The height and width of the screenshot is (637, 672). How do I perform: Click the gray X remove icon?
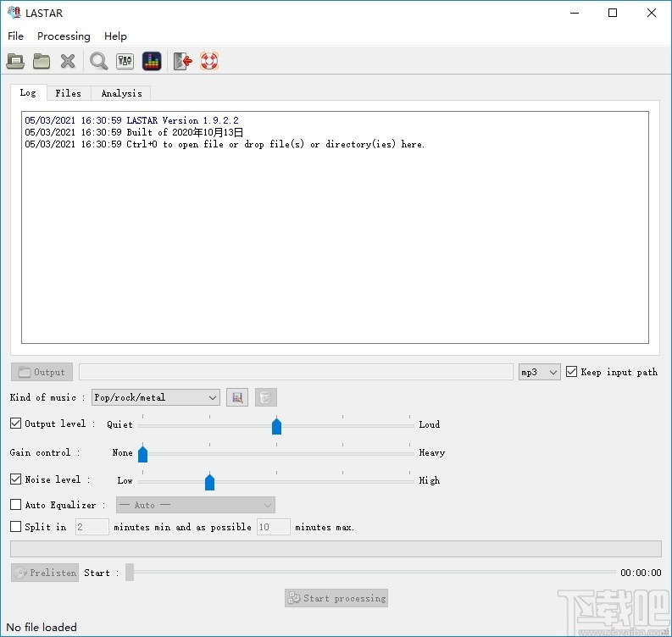(68, 61)
